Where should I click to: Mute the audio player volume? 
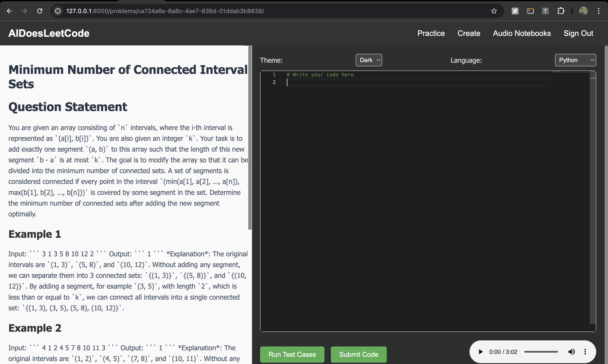pos(571,352)
